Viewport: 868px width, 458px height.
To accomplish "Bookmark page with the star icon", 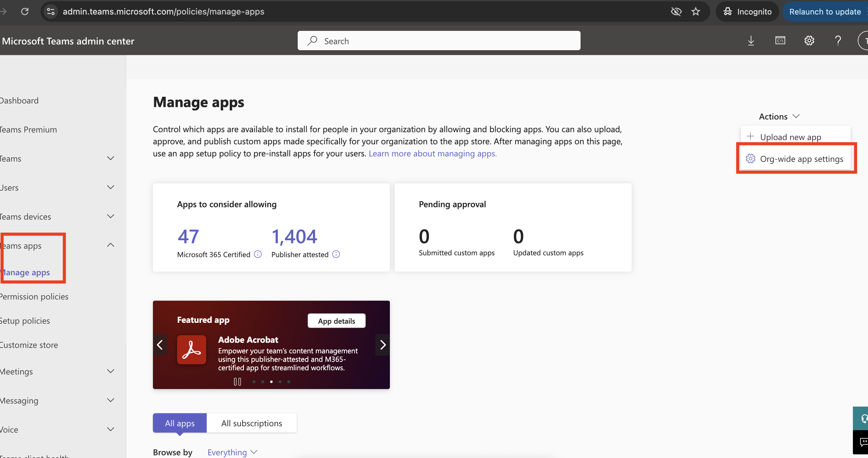I will 695,11.
